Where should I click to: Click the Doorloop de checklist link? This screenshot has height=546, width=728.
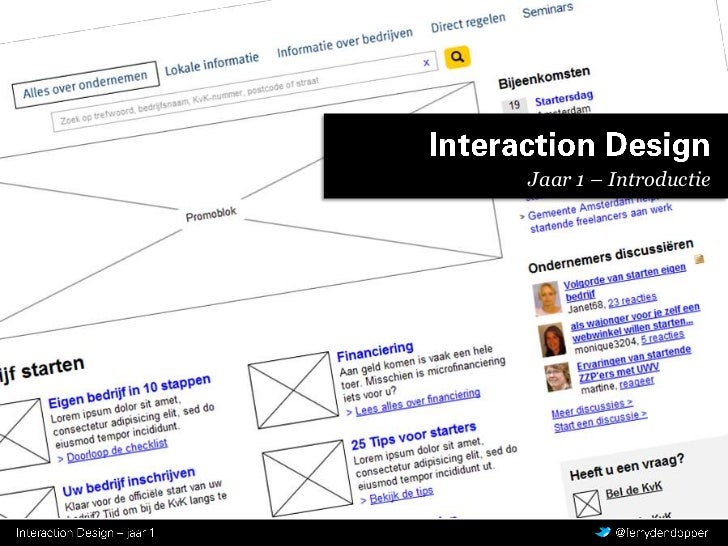[x=117, y=450]
